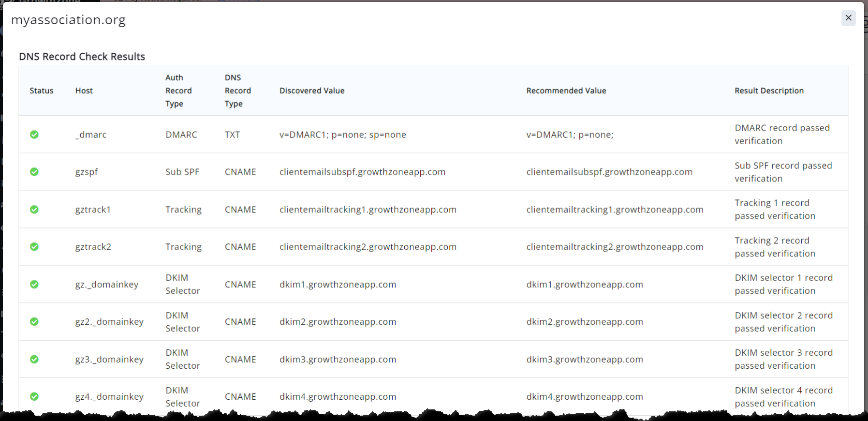
Task: Click recommended value clientemailtracking1.growthzoneapp.com
Action: (615, 210)
